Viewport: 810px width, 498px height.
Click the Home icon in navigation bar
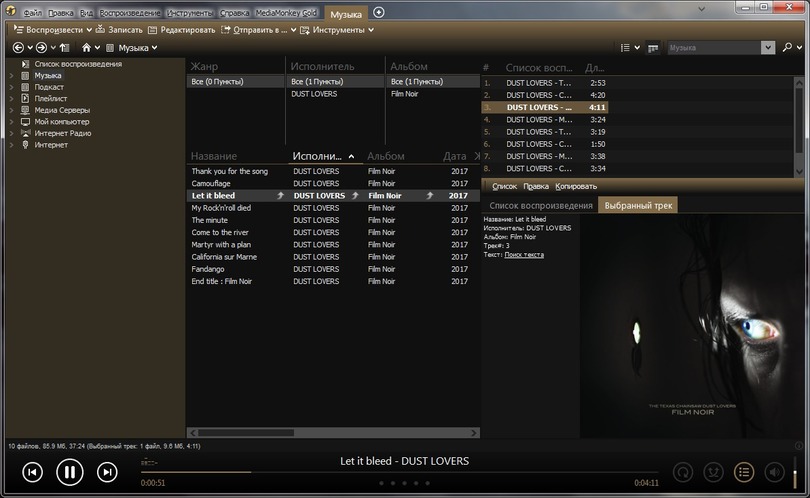click(87, 47)
